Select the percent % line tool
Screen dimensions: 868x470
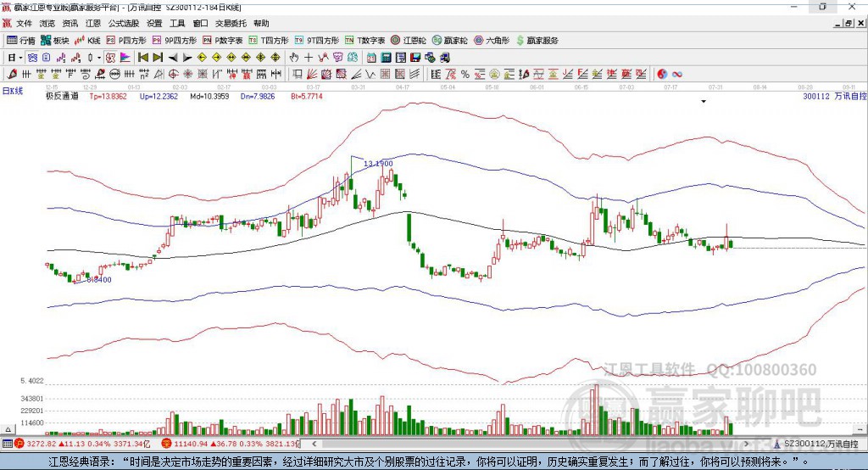(465, 75)
